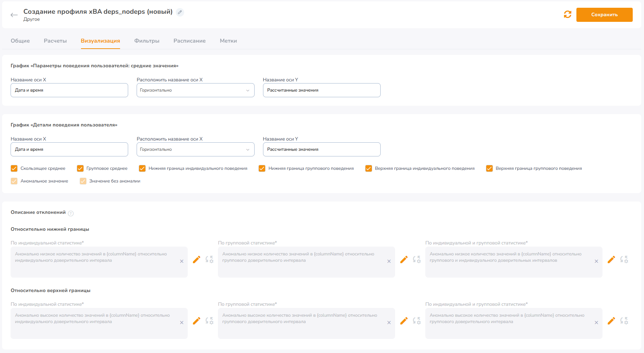Go to the Фильтры tab
Image resolution: width=644 pixels, height=353 pixels.
(x=147, y=41)
